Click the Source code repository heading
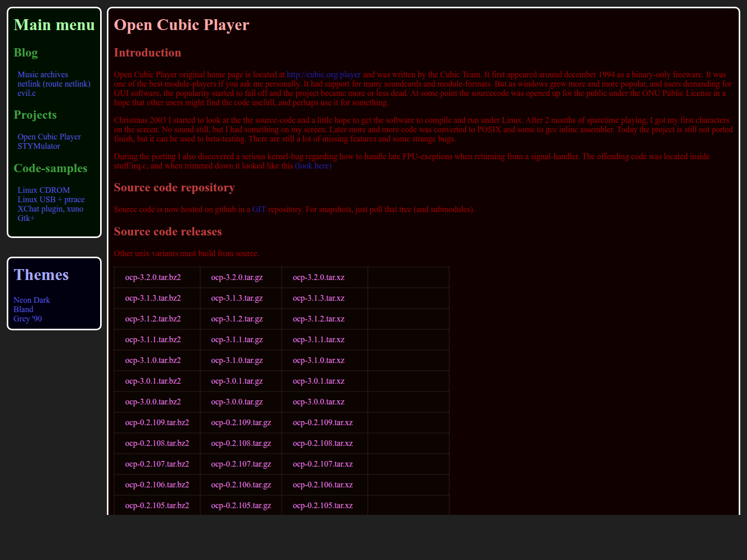 (174, 188)
